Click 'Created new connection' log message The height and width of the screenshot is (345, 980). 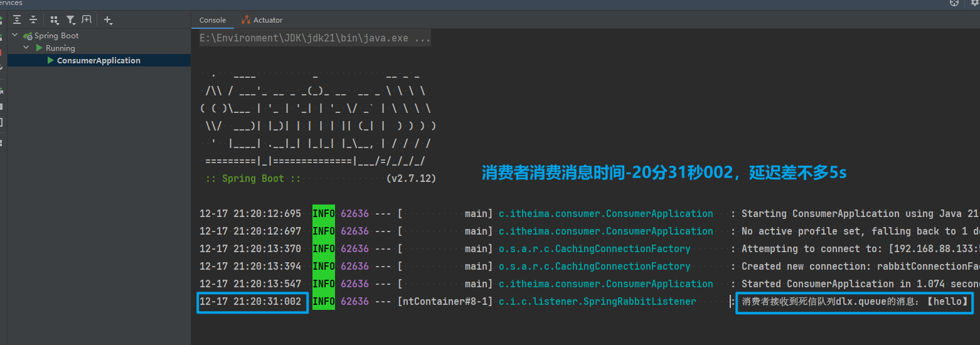(x=861, y=267)
